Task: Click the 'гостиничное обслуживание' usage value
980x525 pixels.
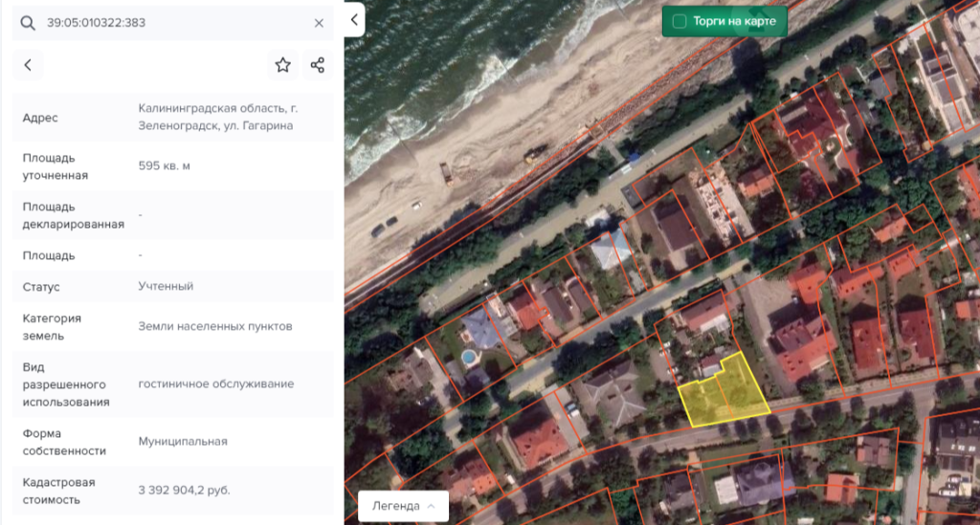Action: (215, 384)
